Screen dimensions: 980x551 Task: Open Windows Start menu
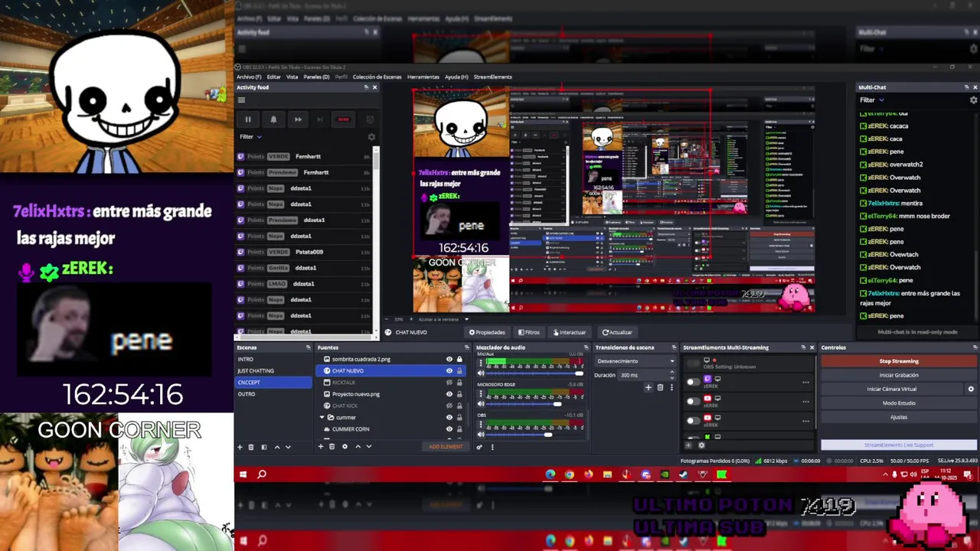(243, 474)
